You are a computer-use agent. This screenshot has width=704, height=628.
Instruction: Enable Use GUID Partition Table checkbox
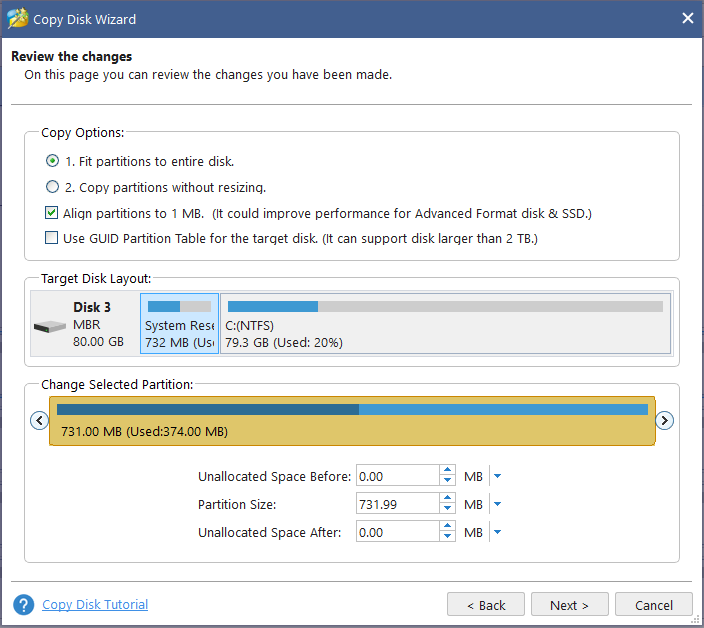[x=52, y=238]
